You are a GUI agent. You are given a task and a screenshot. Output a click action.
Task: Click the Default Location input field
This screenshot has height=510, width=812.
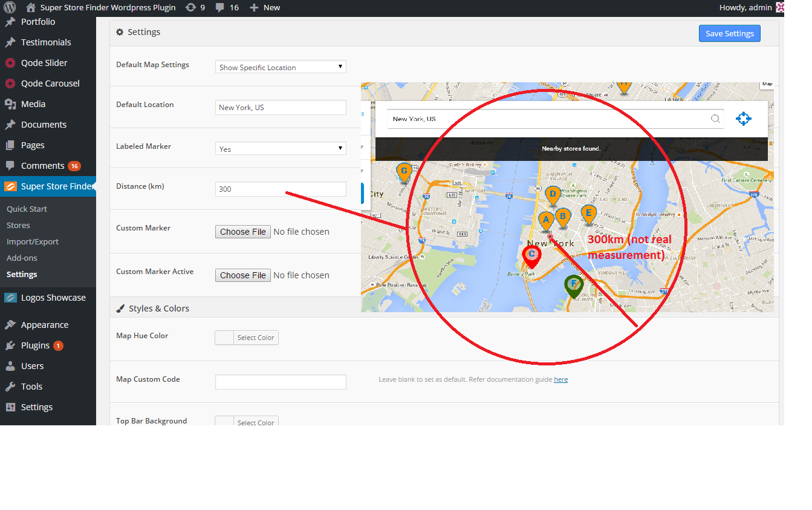point(281,107)
